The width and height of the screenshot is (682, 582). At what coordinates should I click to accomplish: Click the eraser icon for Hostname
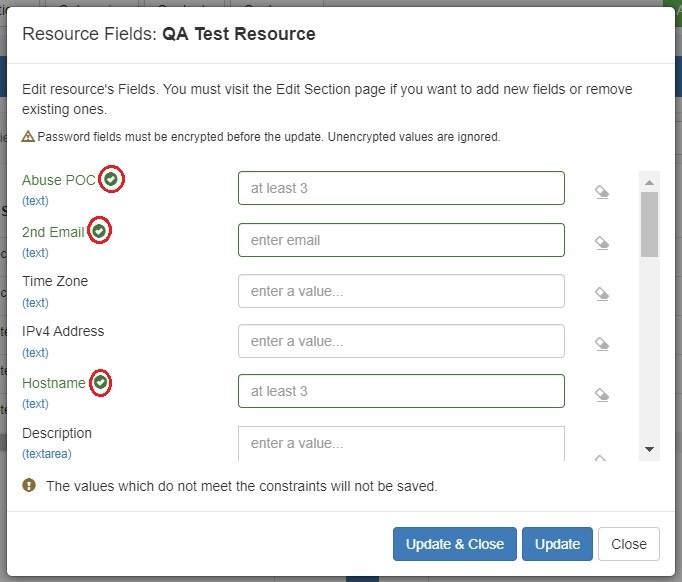pos(602,395)
